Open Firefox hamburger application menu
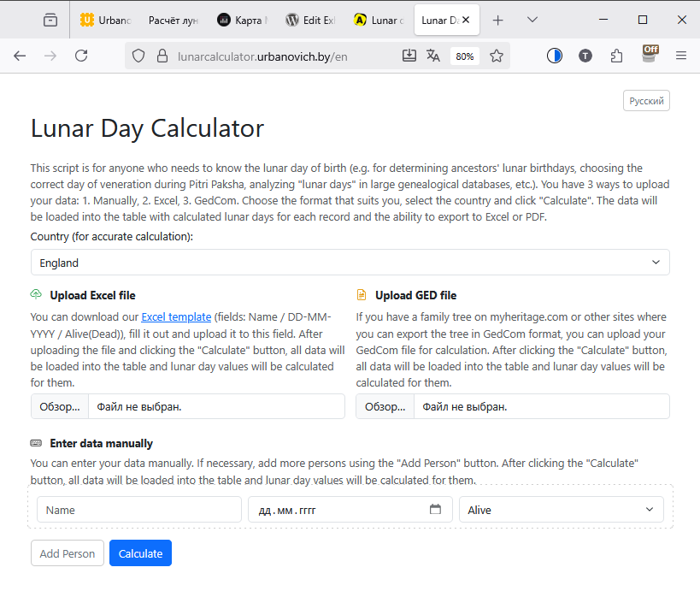The image size is (700, 591). (681, 56)
